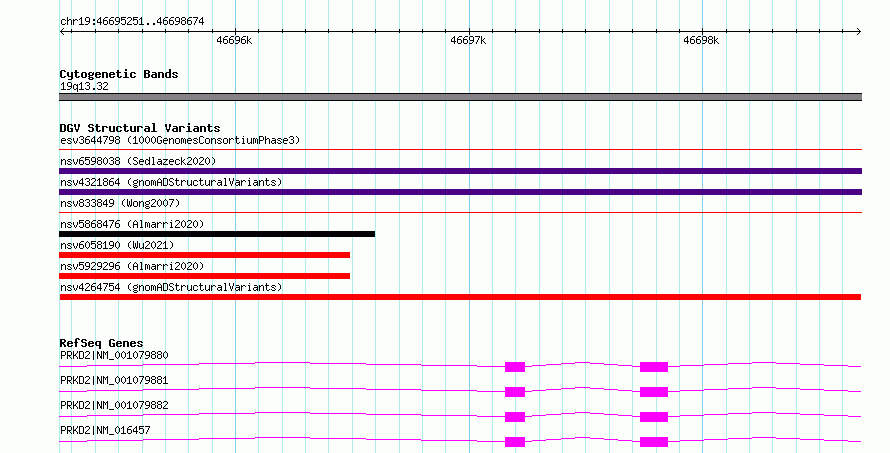Click the nsv4321864 (gnomADStructuralVariants) label
This screenshot has width=890, height=453.
(x=171, y=182)
